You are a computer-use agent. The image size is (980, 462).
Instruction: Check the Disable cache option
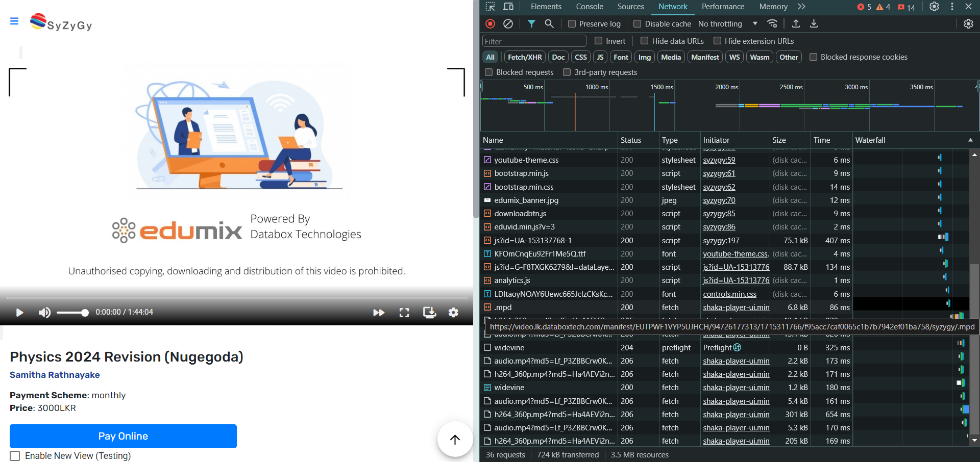[637, 24]
